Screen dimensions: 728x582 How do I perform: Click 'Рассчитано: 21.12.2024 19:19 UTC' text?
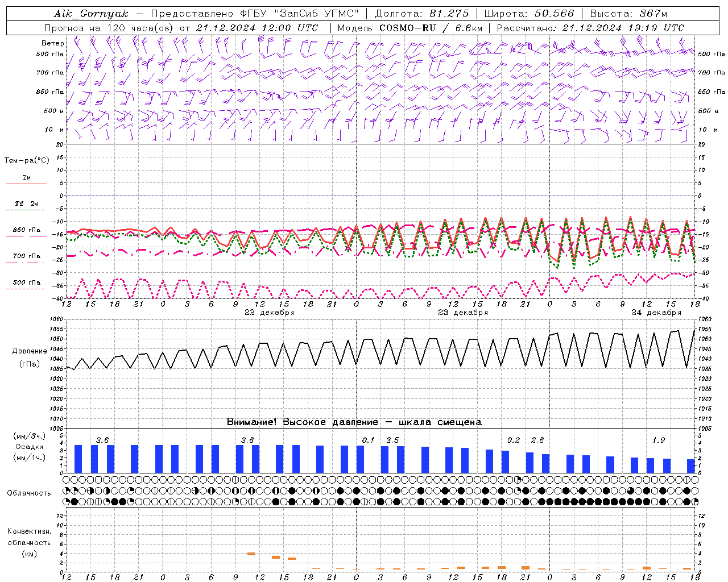point(590,28)
